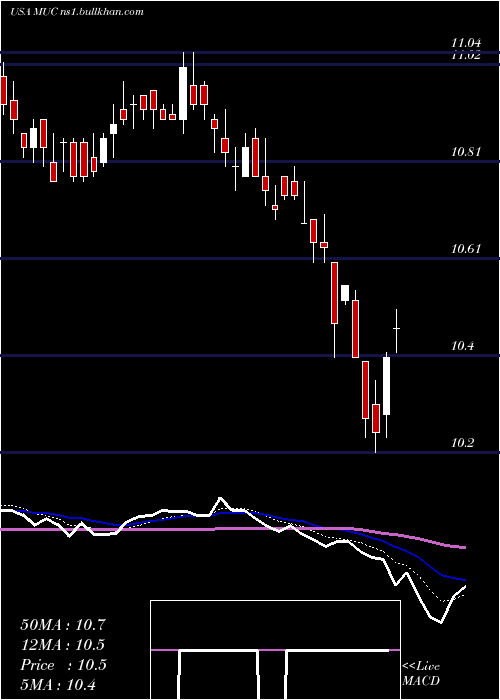Click the MACD inset chart box
This screenshot has height=700, width=500.
(275, 650)
